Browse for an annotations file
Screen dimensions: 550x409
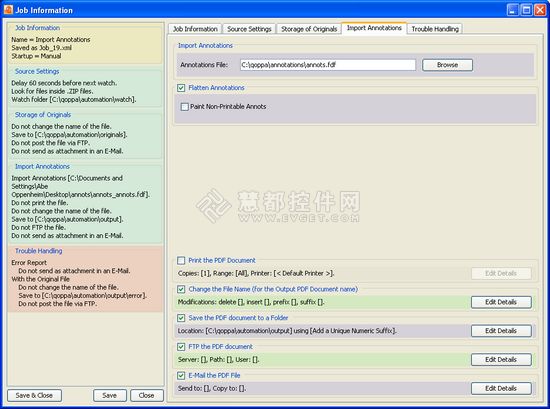pos(447,65)
